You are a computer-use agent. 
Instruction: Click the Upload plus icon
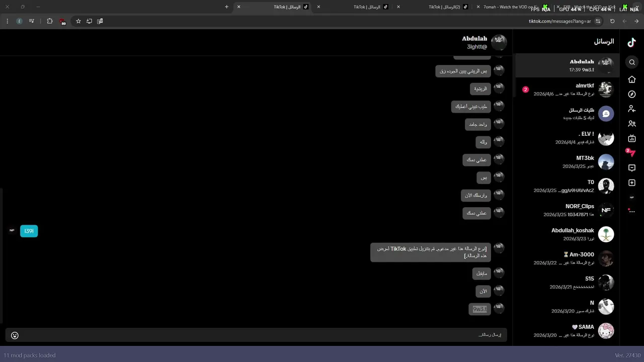[632, 183]
